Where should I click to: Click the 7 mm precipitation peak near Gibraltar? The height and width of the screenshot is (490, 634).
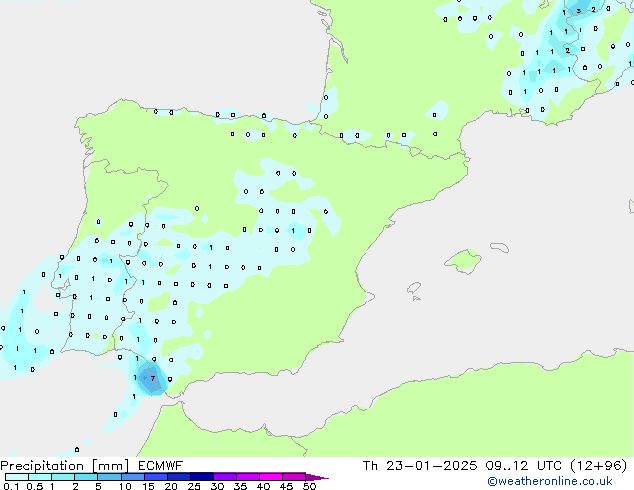pos(152,378)
